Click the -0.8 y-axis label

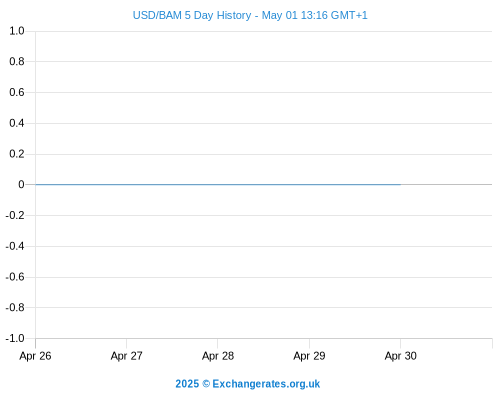[15, 307]
